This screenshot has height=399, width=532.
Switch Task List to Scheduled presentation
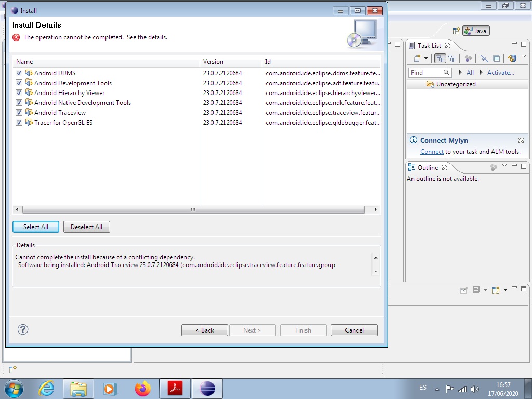coord(453,58)
